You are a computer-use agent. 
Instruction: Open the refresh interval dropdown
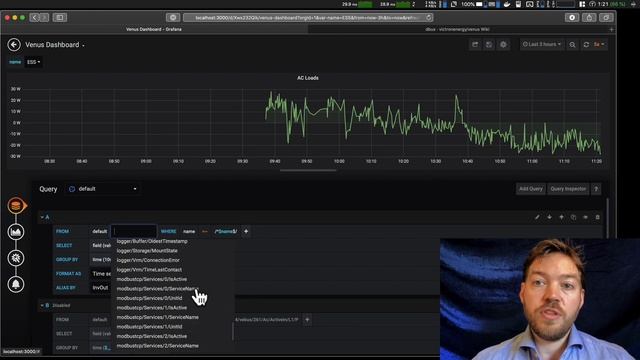599,44
